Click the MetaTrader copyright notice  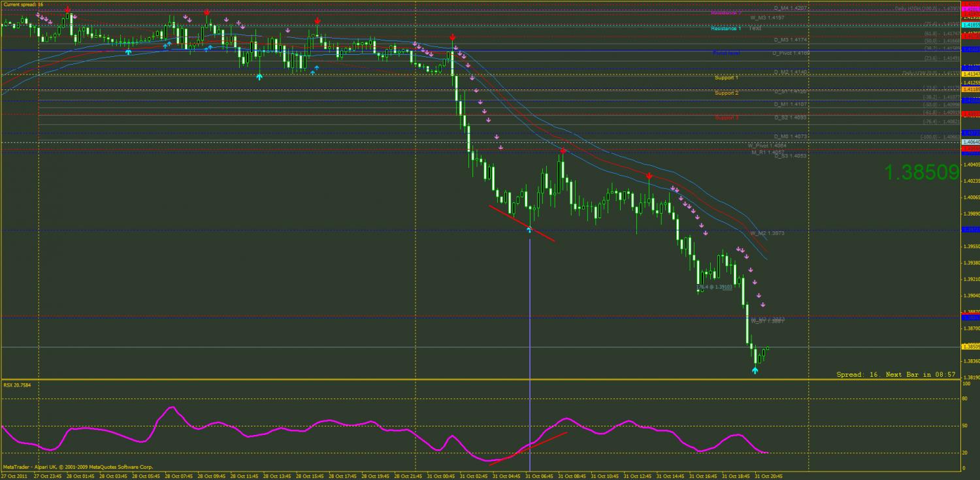(78, 467)
